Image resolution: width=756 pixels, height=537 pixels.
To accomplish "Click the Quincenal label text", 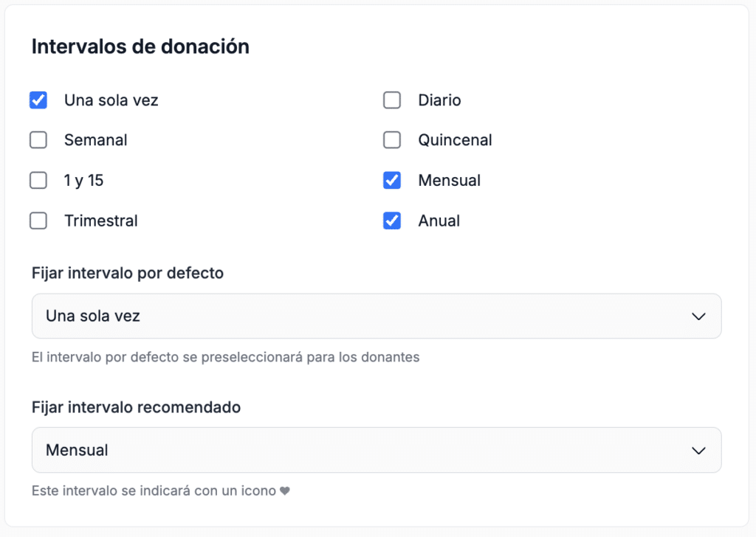I will pos(455,140).
